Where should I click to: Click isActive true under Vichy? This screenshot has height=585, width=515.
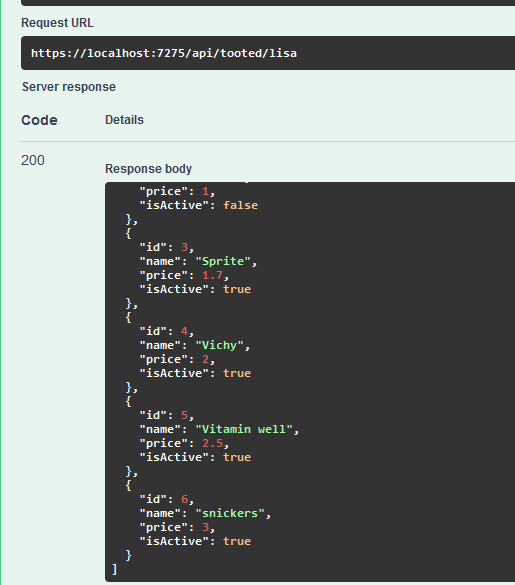[x=195, y=373]
